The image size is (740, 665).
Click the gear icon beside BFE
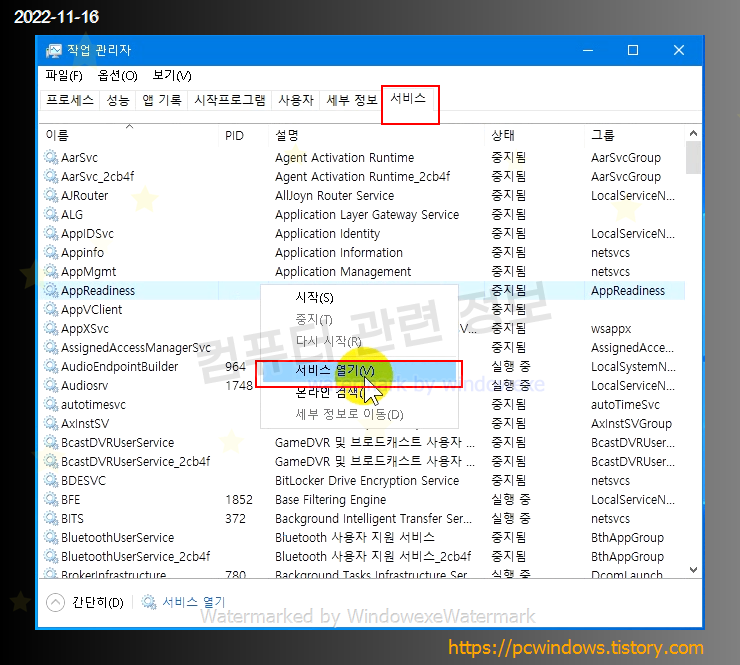coord(51,499)
